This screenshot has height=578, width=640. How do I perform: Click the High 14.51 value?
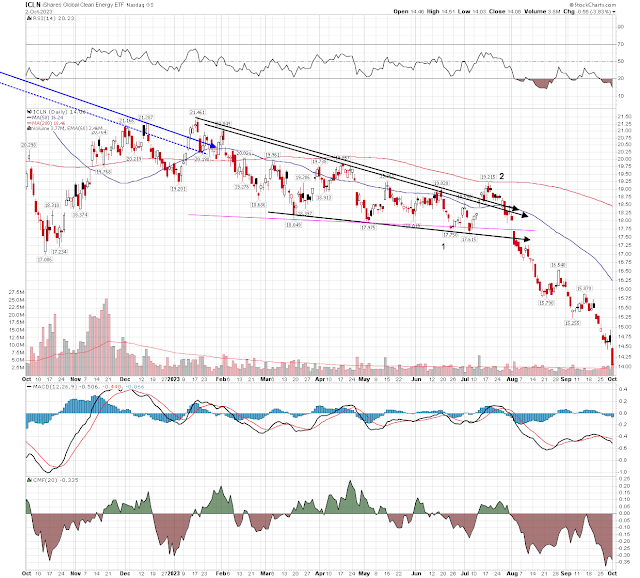441,11
